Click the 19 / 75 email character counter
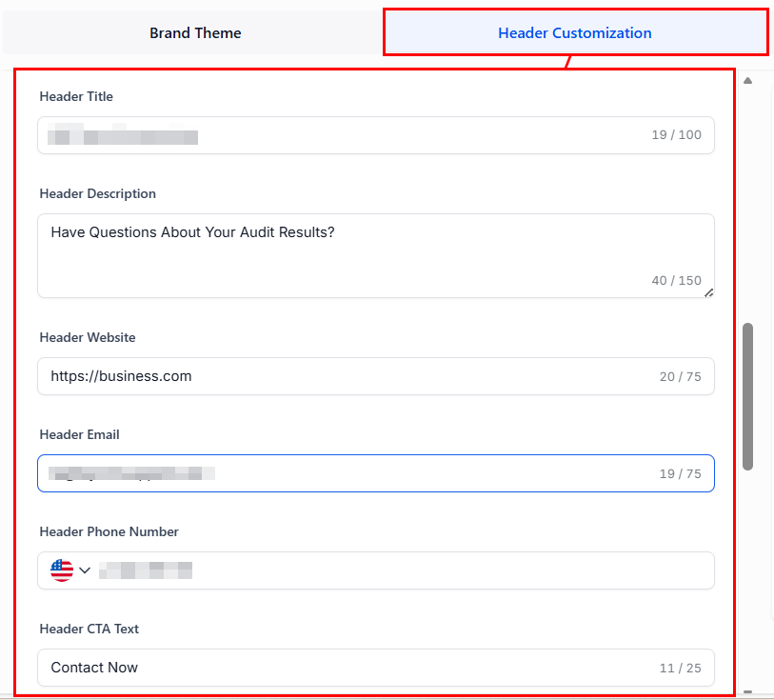Screen dimensions: 774x700 pyautogui.click(x=680, y=474)
